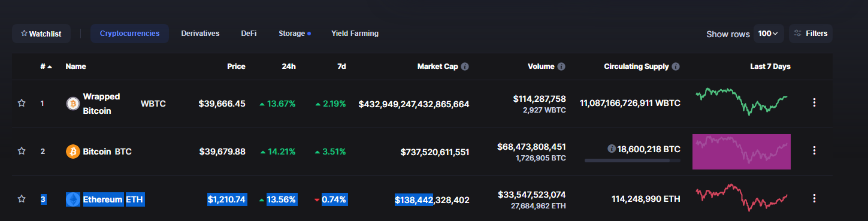Click the blue Ethereum logo icon
This screenshot has height=221, width=868.
tap(72, 199)
